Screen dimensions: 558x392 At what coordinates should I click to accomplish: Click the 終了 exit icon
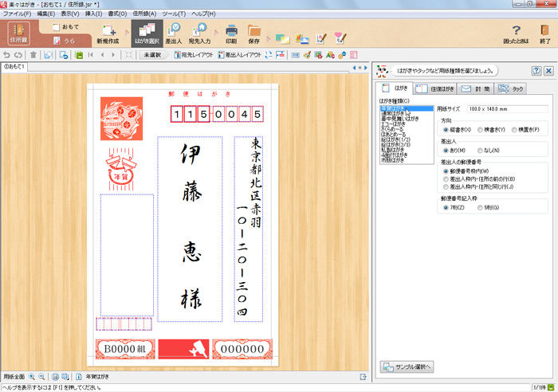pyautogui.click(x=545, y=32)
